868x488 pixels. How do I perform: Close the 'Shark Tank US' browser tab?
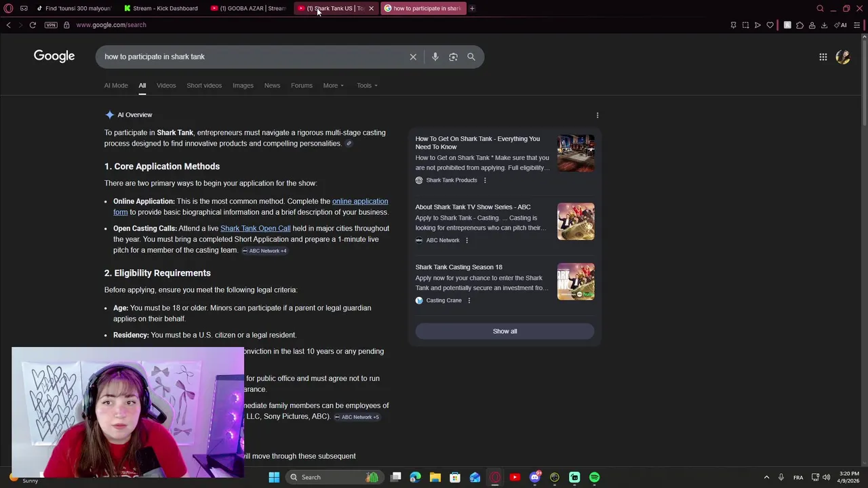click(371, 8)
